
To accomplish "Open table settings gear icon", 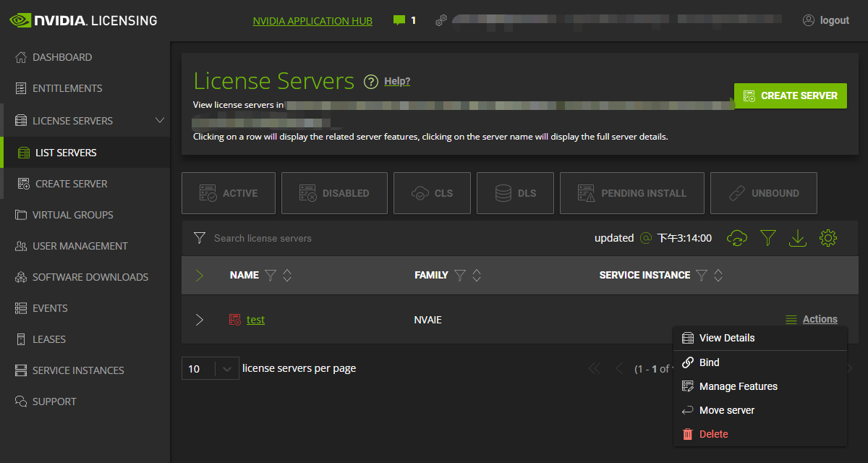I will click(x=828, y=238).
